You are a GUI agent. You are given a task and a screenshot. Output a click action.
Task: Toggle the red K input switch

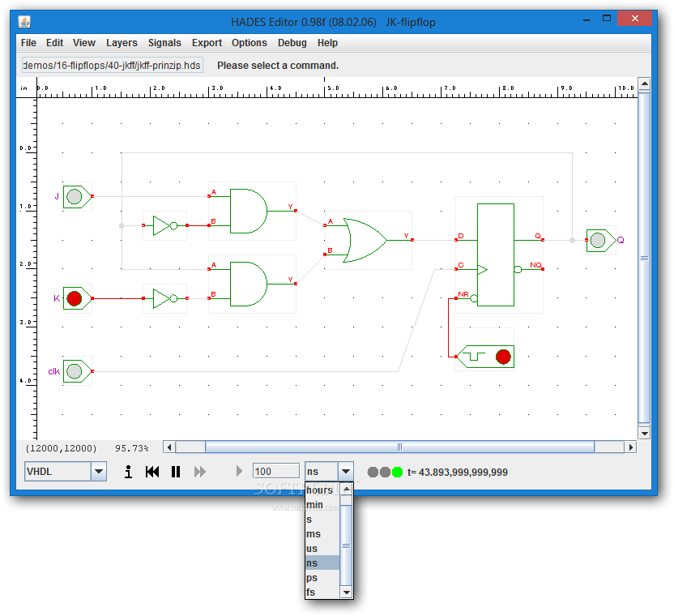click(x=74, y=297)
